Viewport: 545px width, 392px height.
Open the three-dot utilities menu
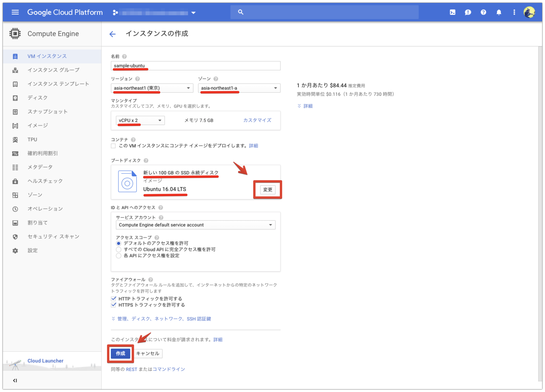(x=514, y=12)
